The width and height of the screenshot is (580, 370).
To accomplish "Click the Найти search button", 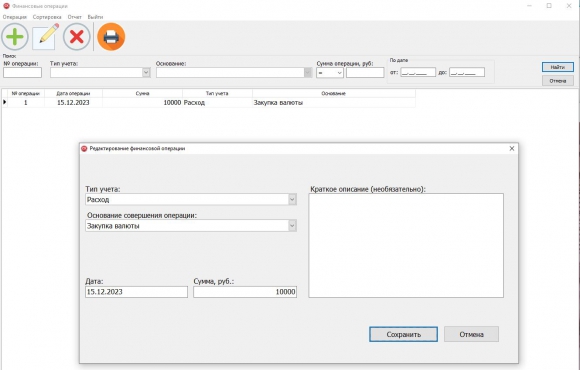I will [x=557, y=67].
